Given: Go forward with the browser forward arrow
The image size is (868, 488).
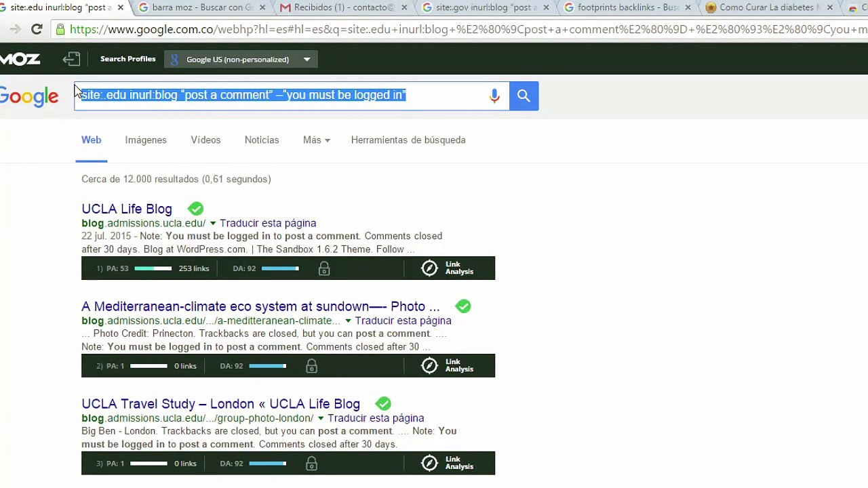Looking at the screenshot, I should [x=15, y=30].
